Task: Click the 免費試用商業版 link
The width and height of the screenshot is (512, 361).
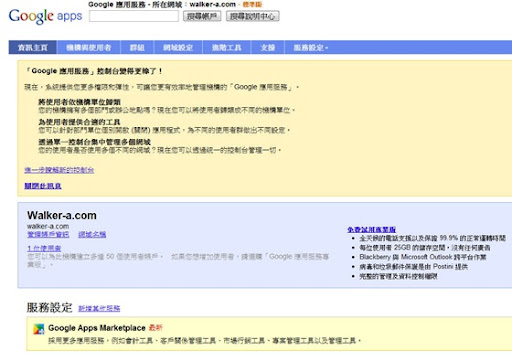Action: point(371,229)
